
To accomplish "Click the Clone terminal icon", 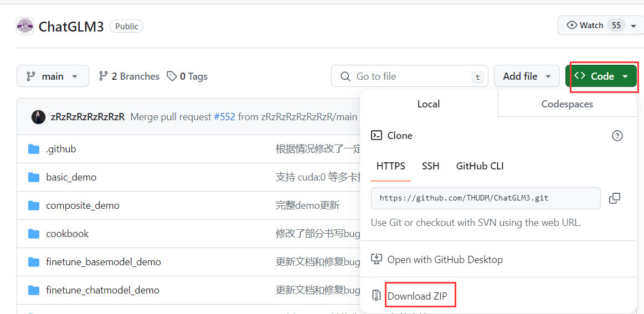I will click(x=376, y=136).
